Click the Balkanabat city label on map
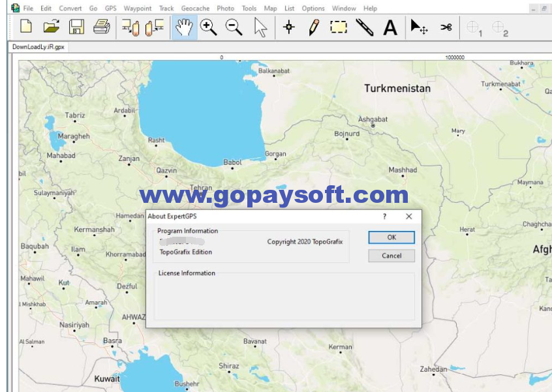The height and width of the screenshot is (392, 552). point(274,70)
